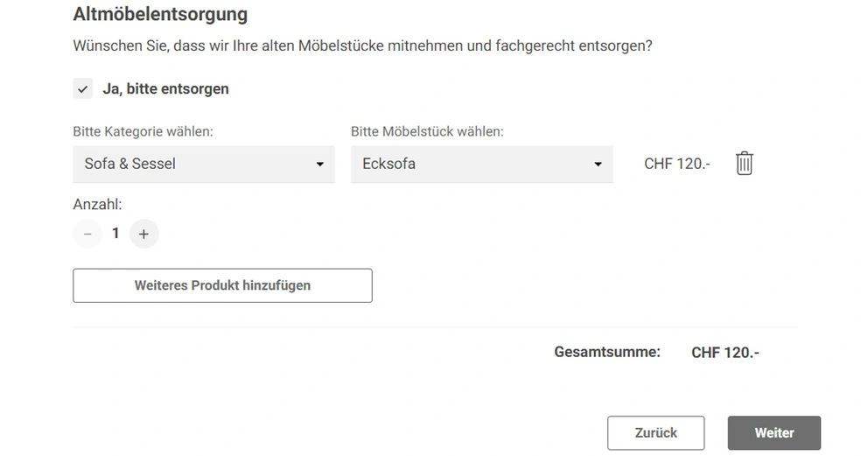Click the "Gesamtsumme:" label
This screenshot has width=868, height=456.
606,352
